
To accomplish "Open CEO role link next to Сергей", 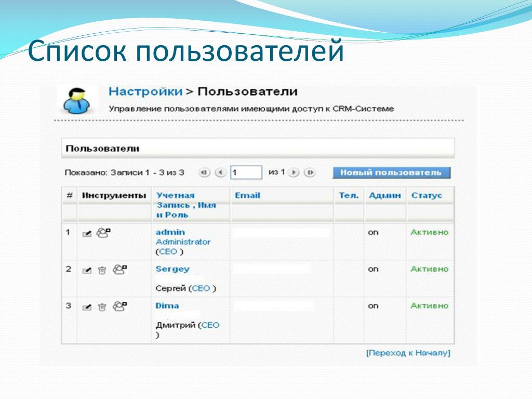I will (x=201, y=288).
